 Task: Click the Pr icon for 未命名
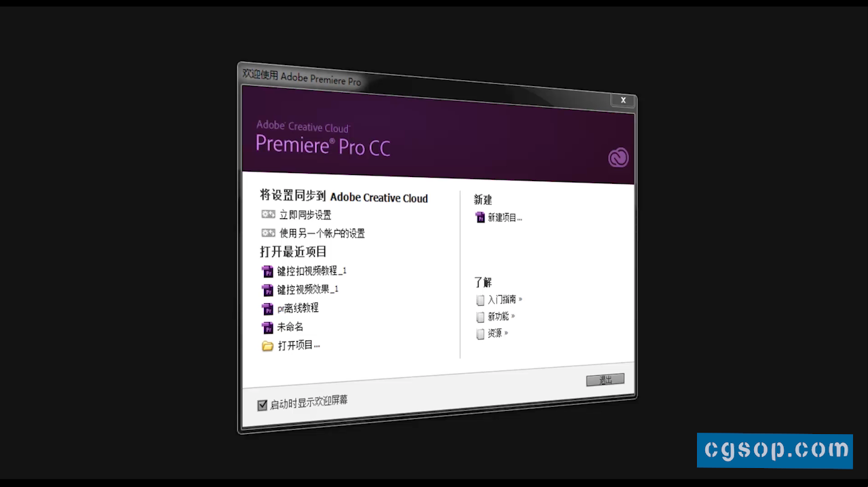pos(267,328)
